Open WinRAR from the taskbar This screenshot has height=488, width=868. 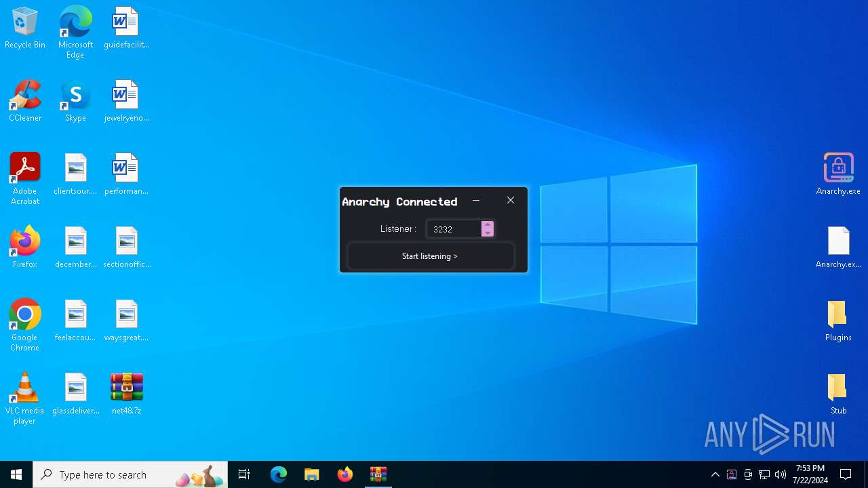tap(378, 474)
